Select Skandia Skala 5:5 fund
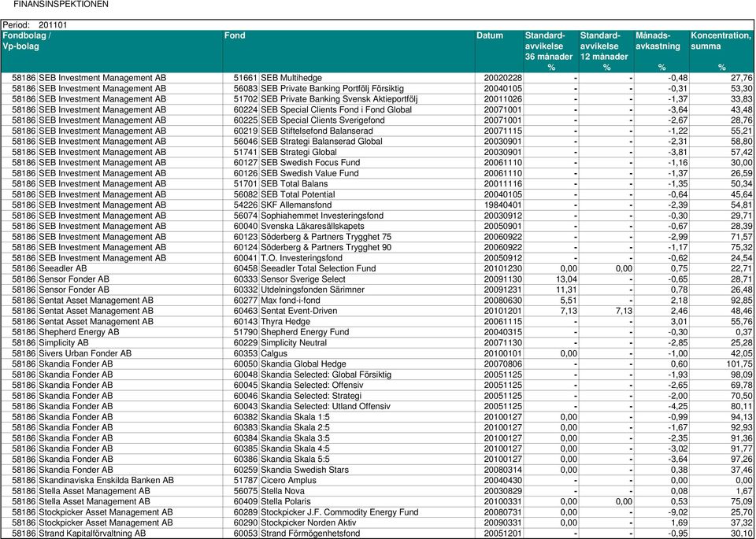 295,460
